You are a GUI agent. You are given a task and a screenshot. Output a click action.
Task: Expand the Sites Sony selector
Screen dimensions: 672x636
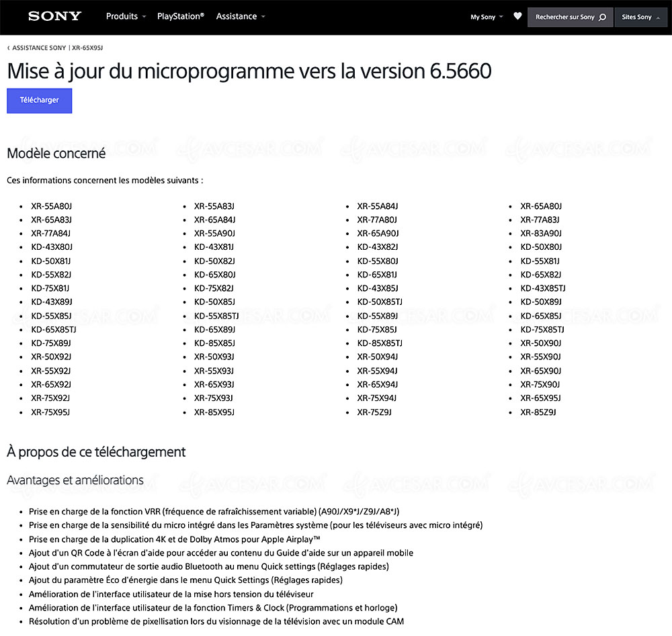tap(640, 17)
